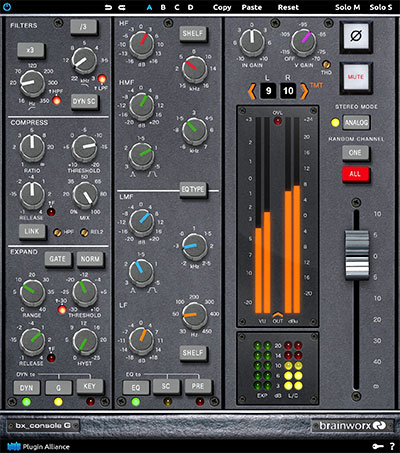Click the expander HYST knob
The width and height of the screenshot is (400, 453).
(x=85, y=341)
